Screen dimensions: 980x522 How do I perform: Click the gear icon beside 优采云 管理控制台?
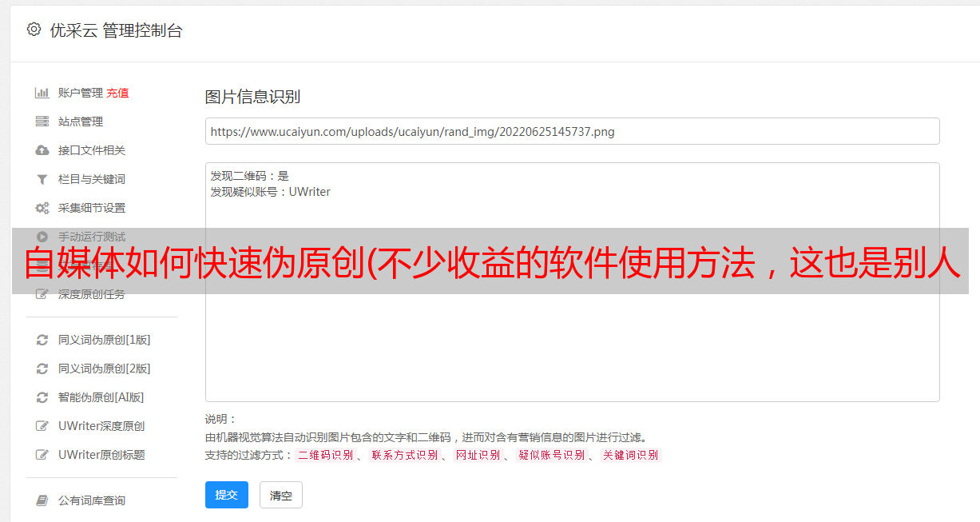pos(34,30)
